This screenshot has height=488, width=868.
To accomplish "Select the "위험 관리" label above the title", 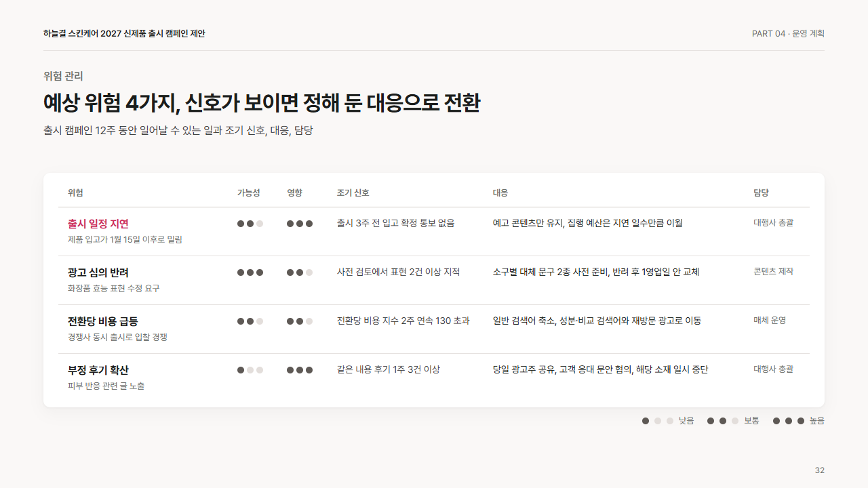I will pyautogui.click(x=63, y=76).
